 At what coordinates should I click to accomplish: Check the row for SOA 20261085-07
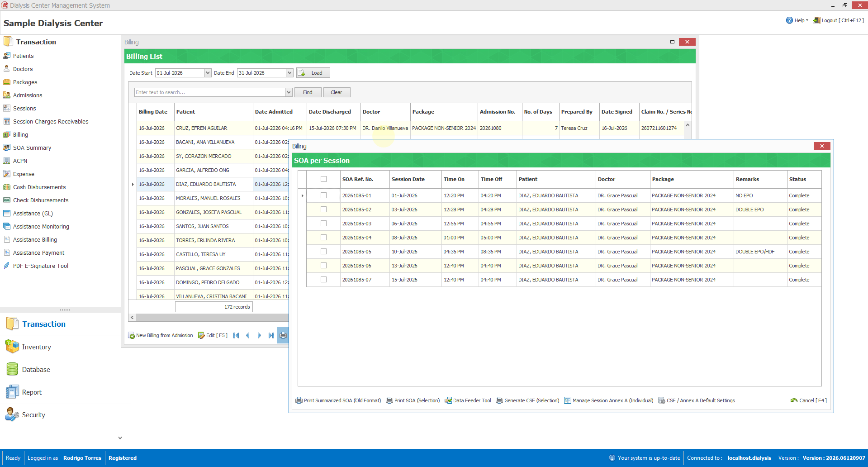[323, 280]
